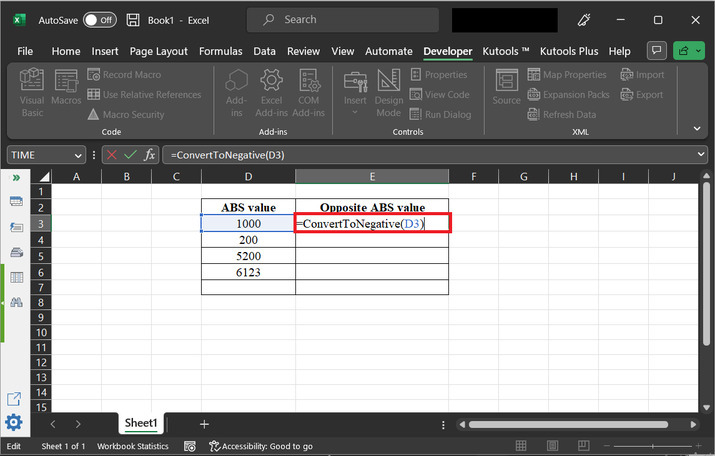Click cell containing 6123

pos(249,272)
